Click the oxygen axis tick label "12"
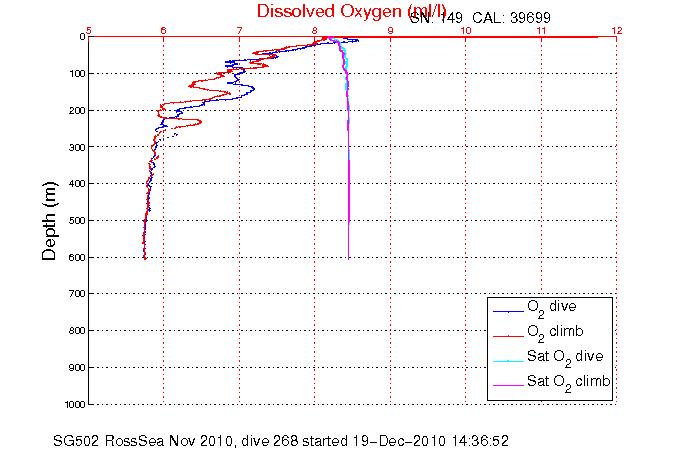 [x=617, y=30]
